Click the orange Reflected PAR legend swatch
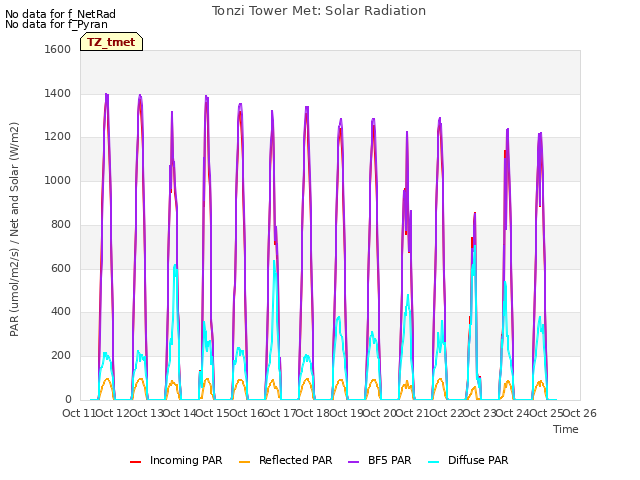 click(x=244, y=462)
